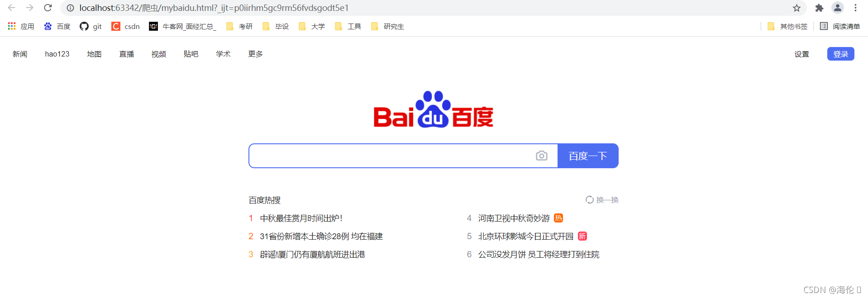Open the git GitHub bookmark

(91, 26)
